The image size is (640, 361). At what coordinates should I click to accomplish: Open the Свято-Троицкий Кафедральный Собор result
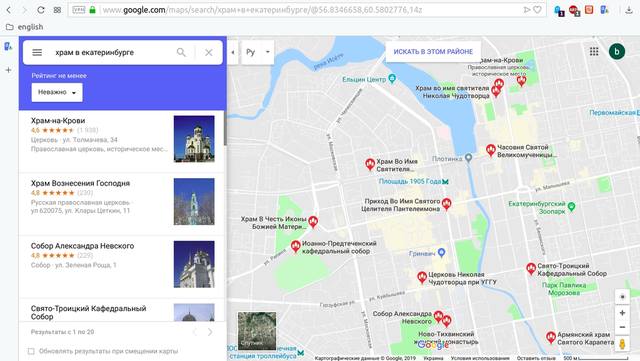coord(121,310)
